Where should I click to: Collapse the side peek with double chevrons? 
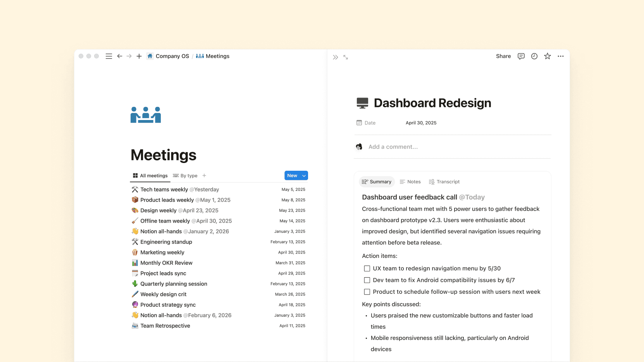335,57
